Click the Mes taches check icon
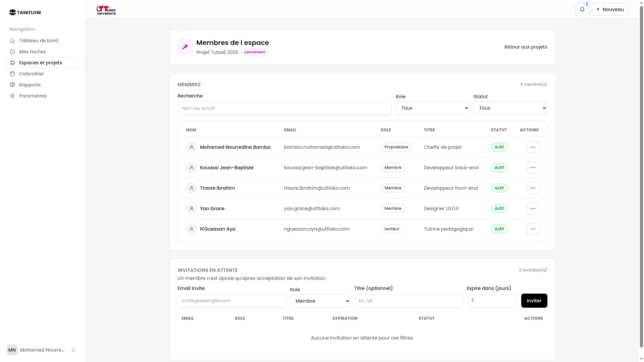Image resolution: width=644 pixels, height=362 pixels. (12, 52)
